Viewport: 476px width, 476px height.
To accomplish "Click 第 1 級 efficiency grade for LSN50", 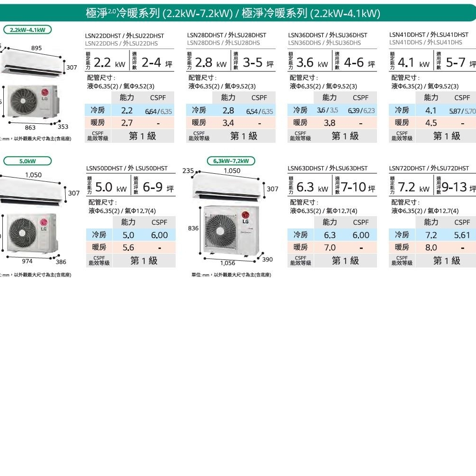I will 144,260.
